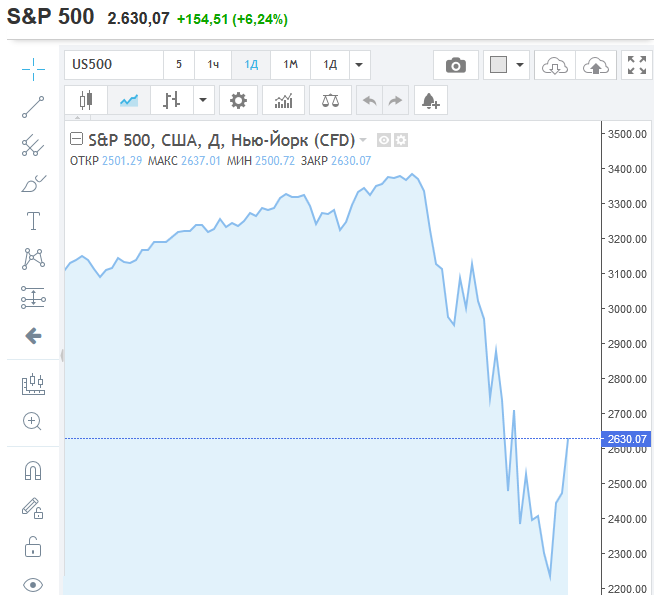Open the indicators panel
The width and height of the screenshot is (654, 595).
click(x=283, y=100)
